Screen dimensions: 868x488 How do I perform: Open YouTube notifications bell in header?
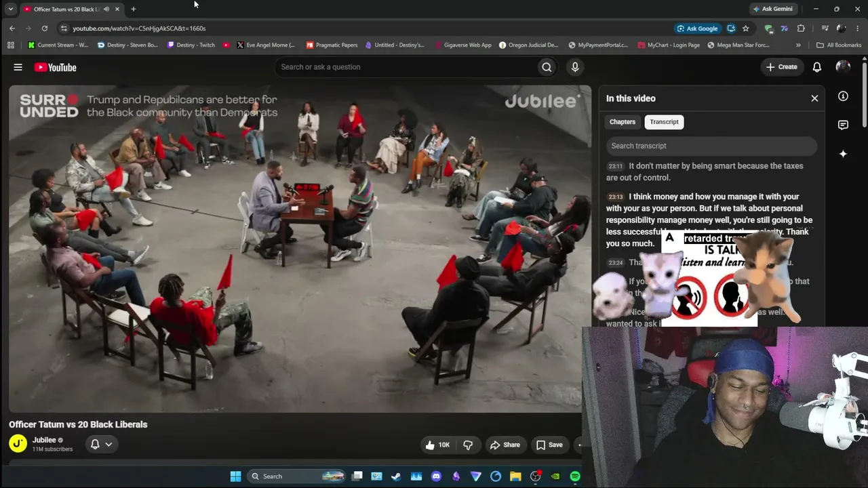point(817,67)
